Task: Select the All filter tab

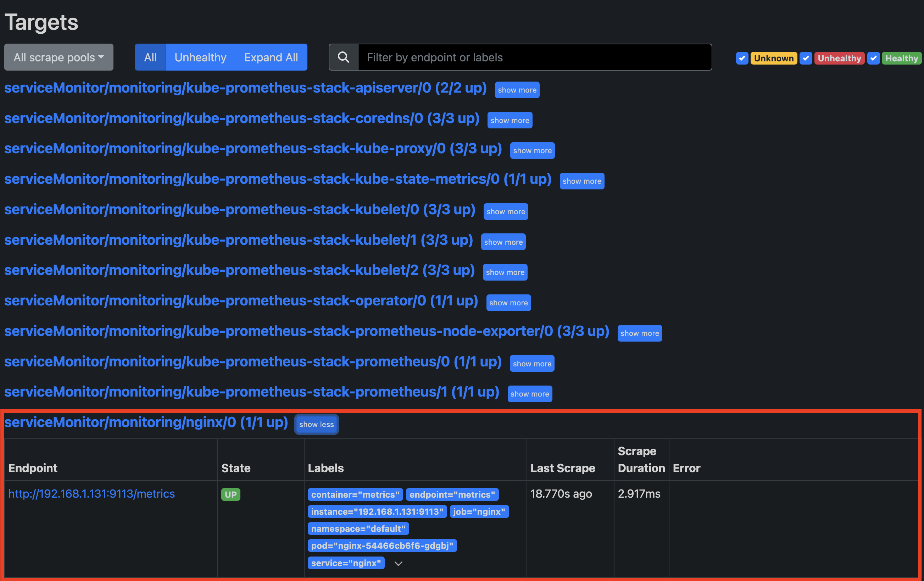Action: [150, 57]
